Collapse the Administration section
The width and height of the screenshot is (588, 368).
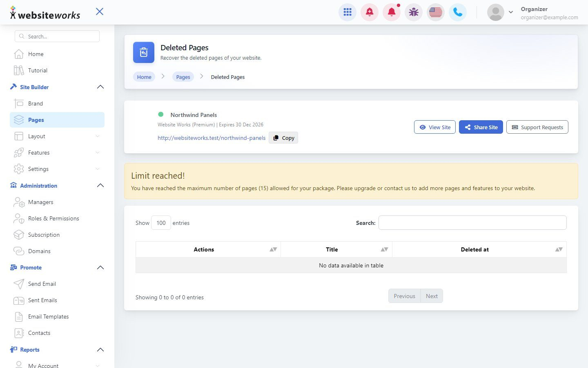[x=100, y=186]
